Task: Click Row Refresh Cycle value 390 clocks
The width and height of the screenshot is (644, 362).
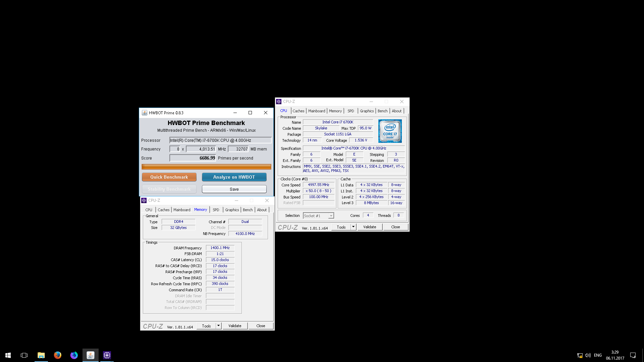Action: (x=220, y=284)
